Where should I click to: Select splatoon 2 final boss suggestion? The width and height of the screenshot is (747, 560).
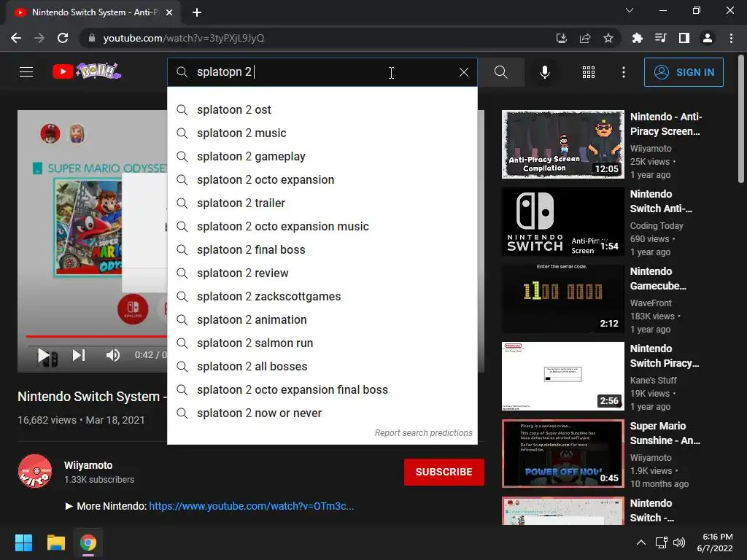(x=322, y=250)
